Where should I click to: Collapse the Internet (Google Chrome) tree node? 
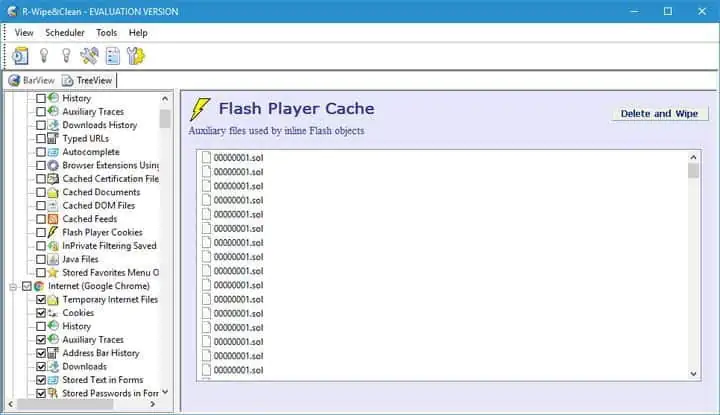pos(14,286)
